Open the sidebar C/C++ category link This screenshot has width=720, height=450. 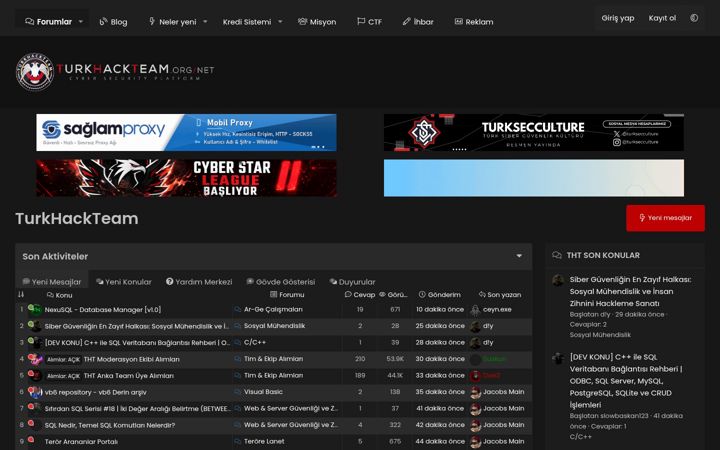click(580, 437)
